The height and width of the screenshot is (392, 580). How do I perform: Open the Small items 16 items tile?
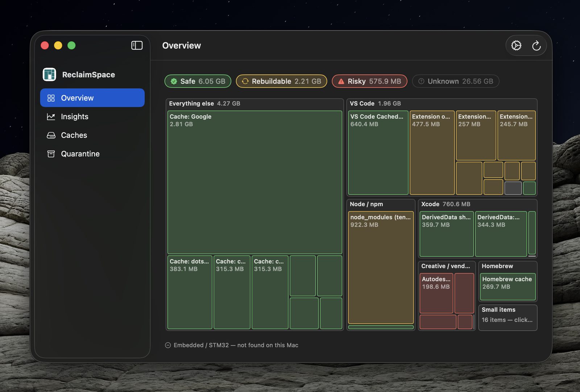[508, 318]
